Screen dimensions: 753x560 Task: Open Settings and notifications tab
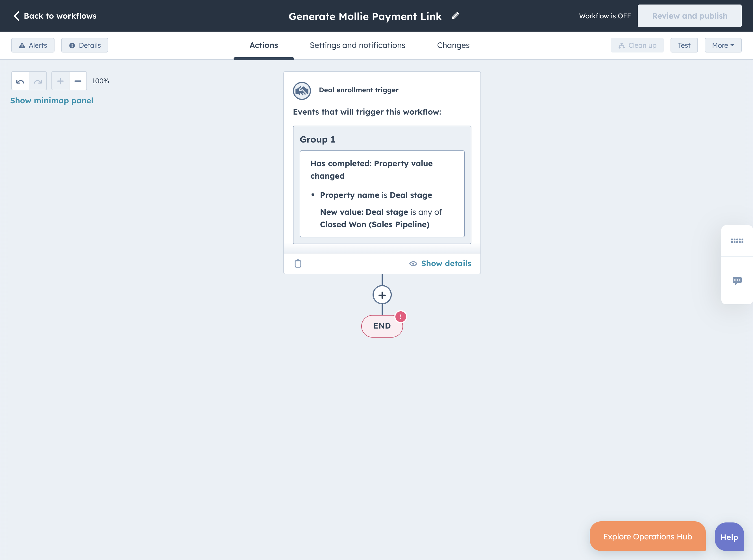tap(358, 45)
